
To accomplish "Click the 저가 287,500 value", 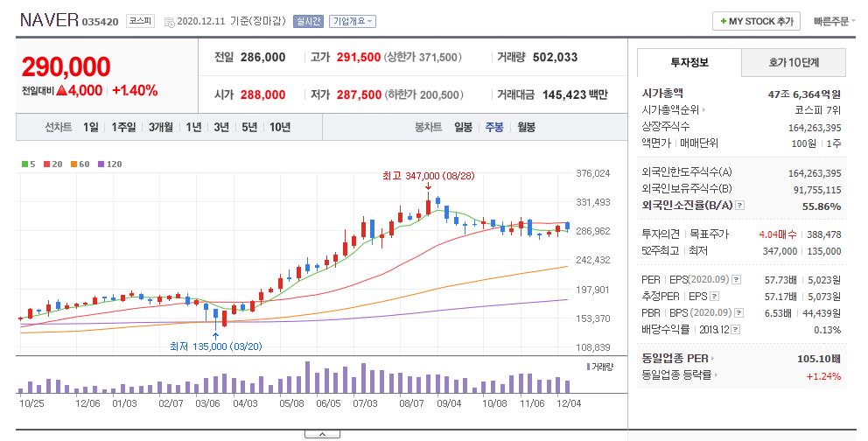I will [x=360, y=94].
